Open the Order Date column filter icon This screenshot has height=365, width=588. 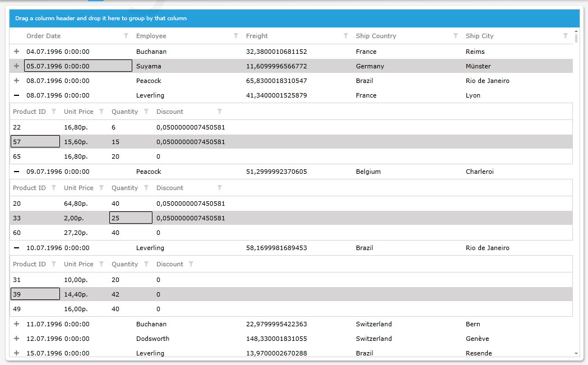pos(126,36)
